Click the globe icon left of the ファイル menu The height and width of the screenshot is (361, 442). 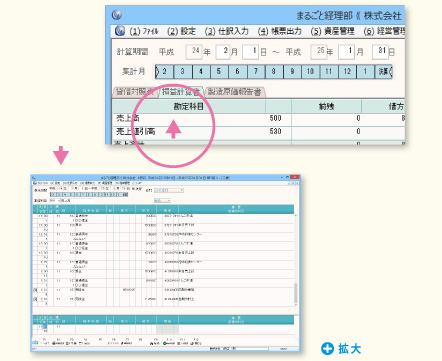click(x=120, y=31)
